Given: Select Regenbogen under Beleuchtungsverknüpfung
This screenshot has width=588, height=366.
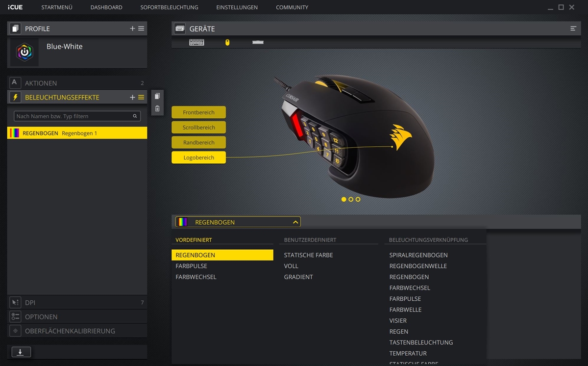Looking at the screenshot, I should point(409,277).
